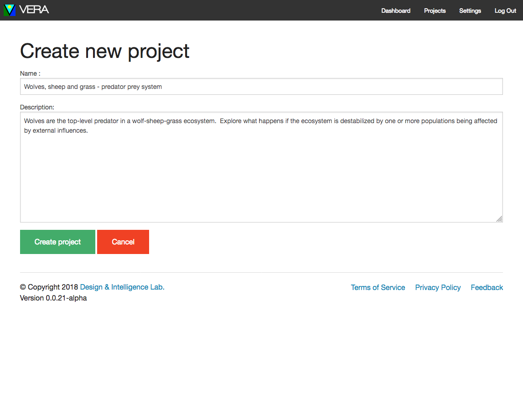Open the Dashboard page
Image resolution: width=523 pixels, height=420 pixels.
coord(395,10)
